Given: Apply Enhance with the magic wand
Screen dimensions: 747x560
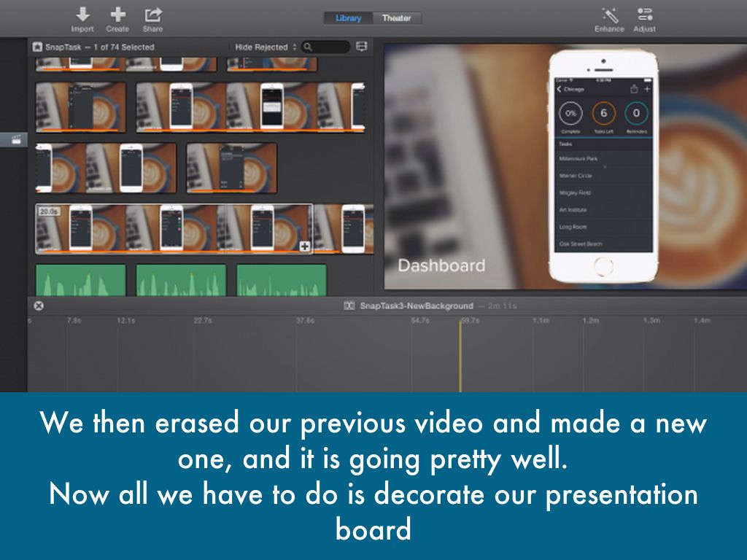Looking at the screenshot, I should pyautogui.click(x=609, y=15).
